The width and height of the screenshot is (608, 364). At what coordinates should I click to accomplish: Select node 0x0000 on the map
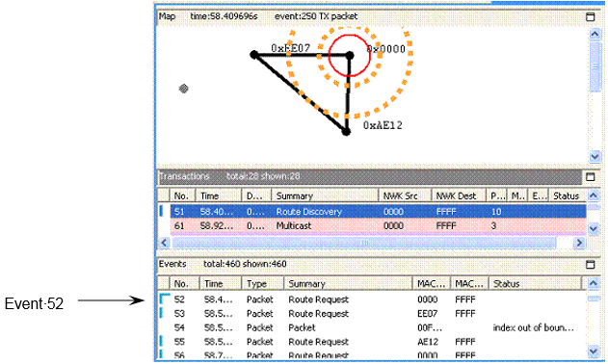point(350,56)
